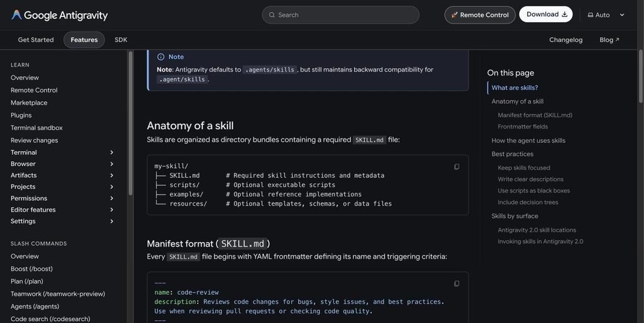The image size is (644, 323).
Task: Click the main page scrollbar thumb
Action: coord(641,76)
